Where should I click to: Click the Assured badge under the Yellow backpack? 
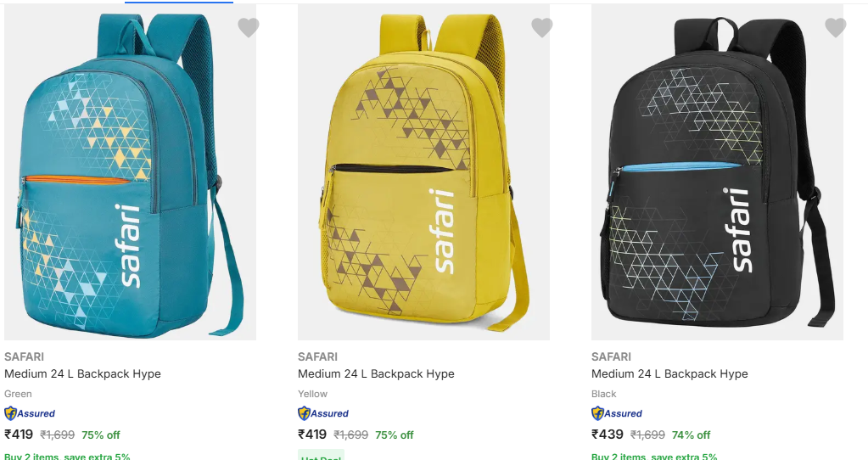pyautogui.click(x=323, y=413)
